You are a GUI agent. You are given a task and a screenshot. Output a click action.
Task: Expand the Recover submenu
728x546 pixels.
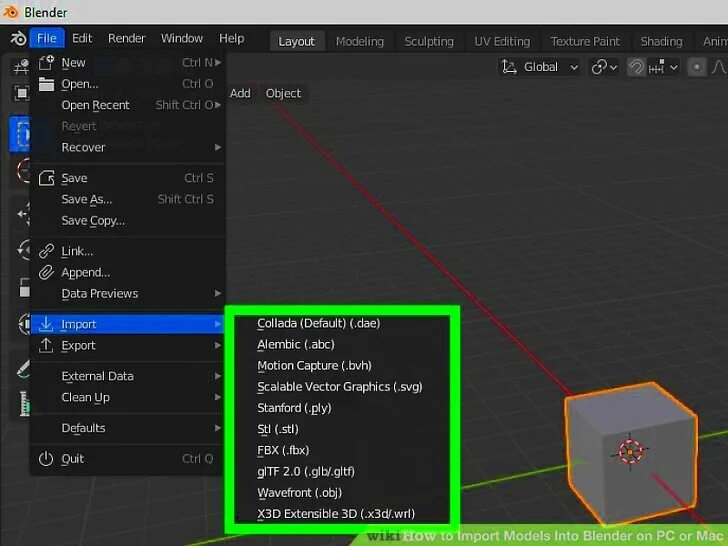click(128, 148)
